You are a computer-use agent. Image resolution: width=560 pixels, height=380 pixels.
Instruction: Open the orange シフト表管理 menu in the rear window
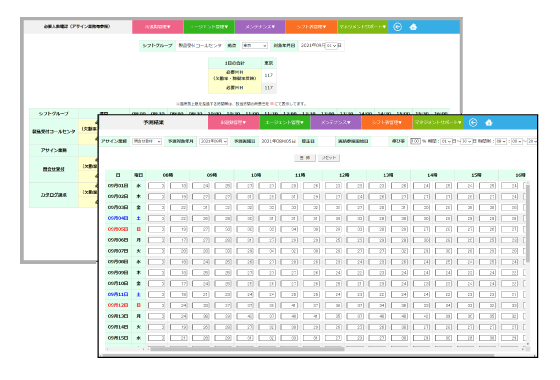pos(311,27)
